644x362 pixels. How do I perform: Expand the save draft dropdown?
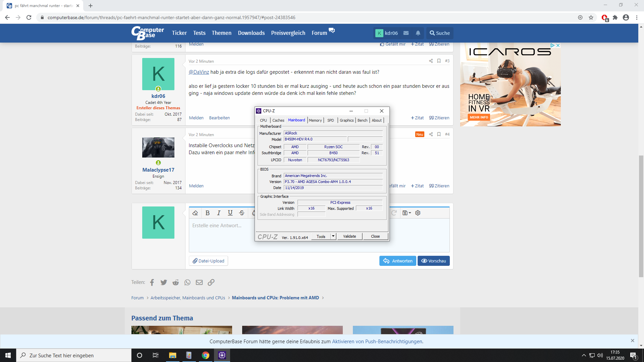[x=407, y=213]
